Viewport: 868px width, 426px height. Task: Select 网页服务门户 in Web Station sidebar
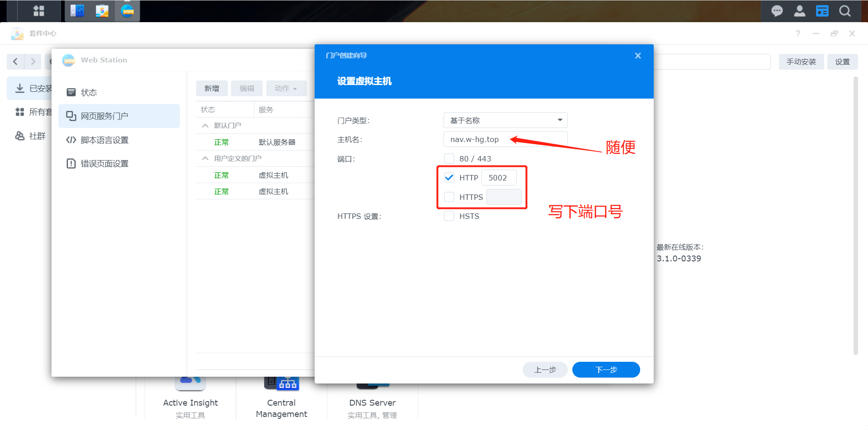pyautogui.click(x=119, y=116)
